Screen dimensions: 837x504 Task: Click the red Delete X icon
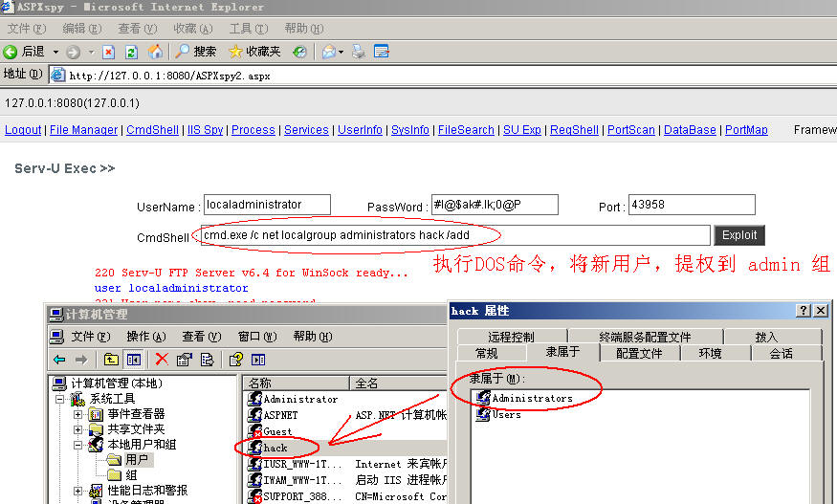point(162,360)
